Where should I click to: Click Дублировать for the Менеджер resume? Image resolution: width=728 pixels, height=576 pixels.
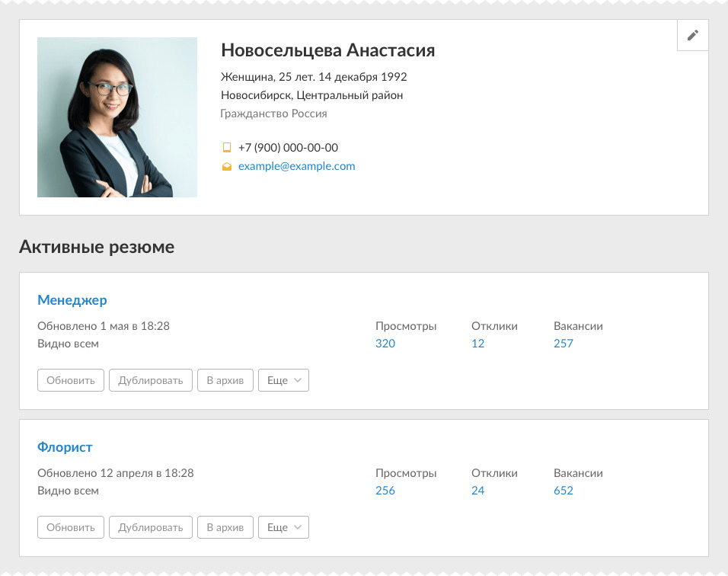tap(151, 380)
